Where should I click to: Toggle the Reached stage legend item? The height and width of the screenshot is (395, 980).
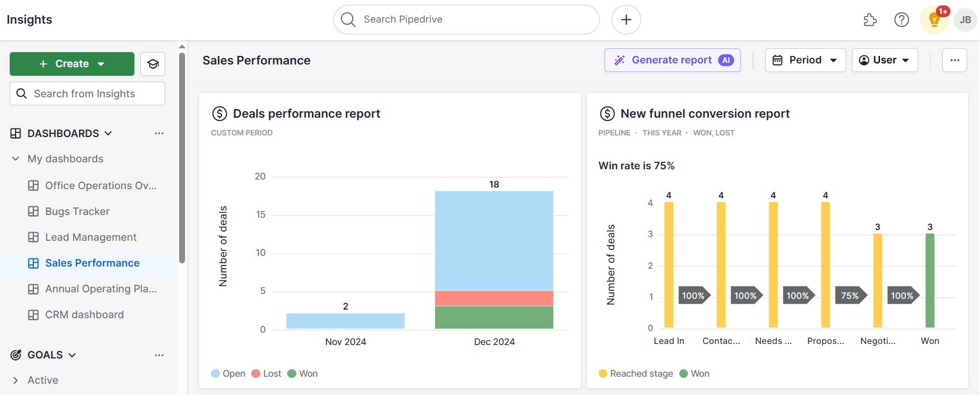pyautogui.click(x=636, y=374)
